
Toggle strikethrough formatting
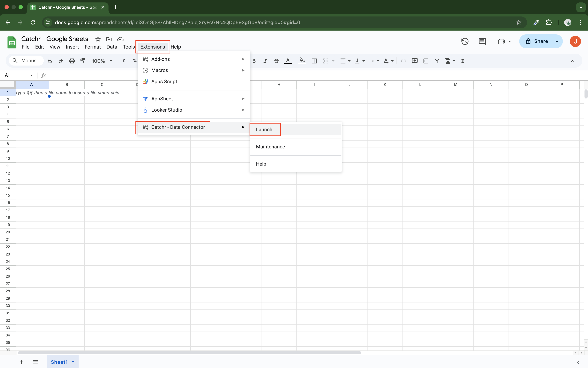click(x=276, y=61)
